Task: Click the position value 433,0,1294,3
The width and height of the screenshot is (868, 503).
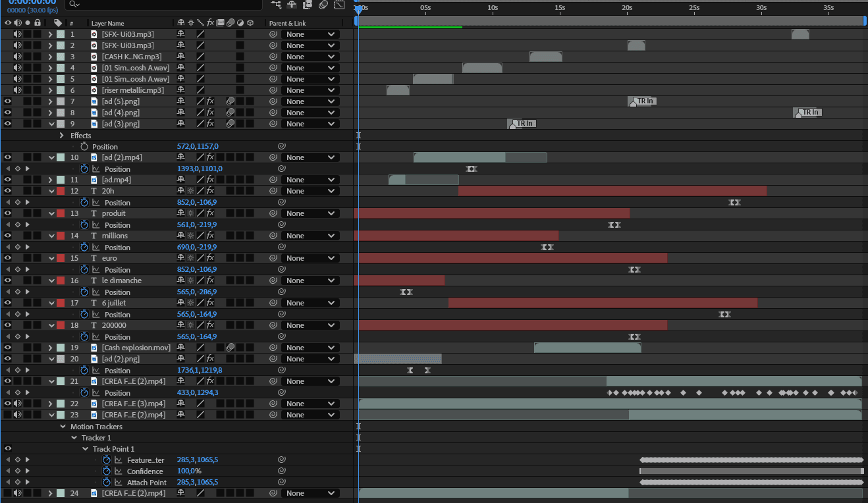Action: coord(198,392)
